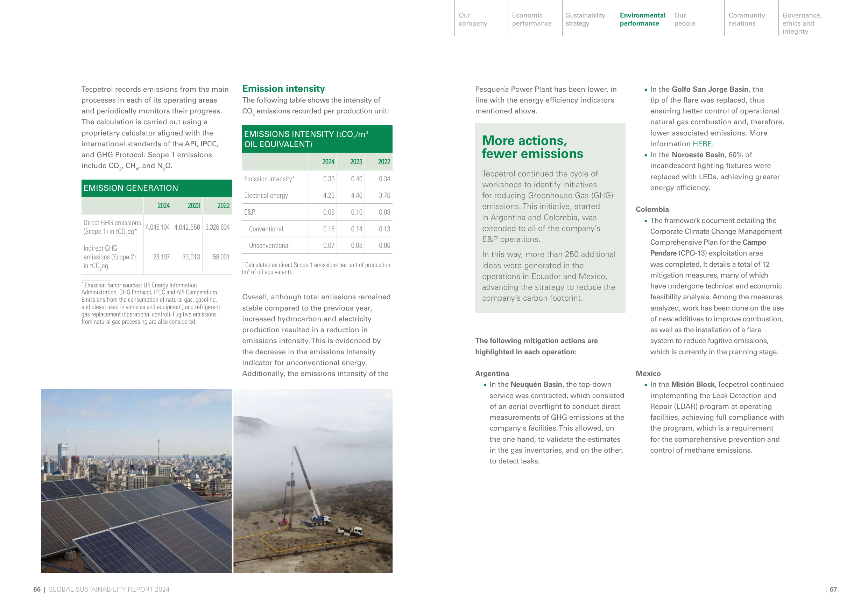
Task: Switch to the Our people tab
Action: (x=685, y=19)
